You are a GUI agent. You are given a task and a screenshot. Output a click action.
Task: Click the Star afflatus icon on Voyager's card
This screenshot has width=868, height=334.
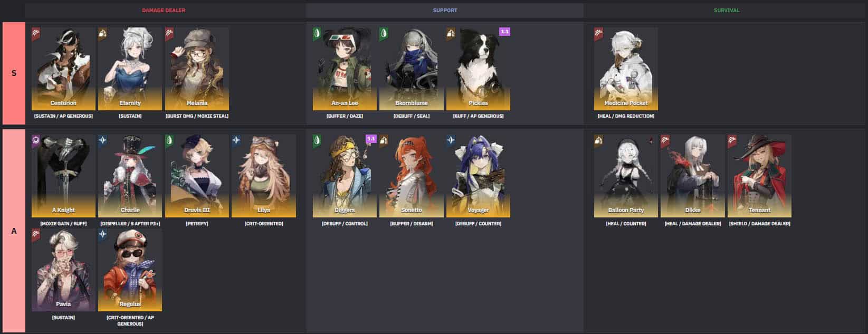pos(451,141)
